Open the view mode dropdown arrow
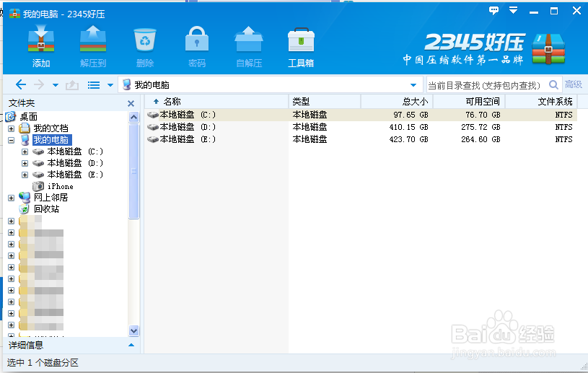The image size is (588, 373). pos(110,85)
